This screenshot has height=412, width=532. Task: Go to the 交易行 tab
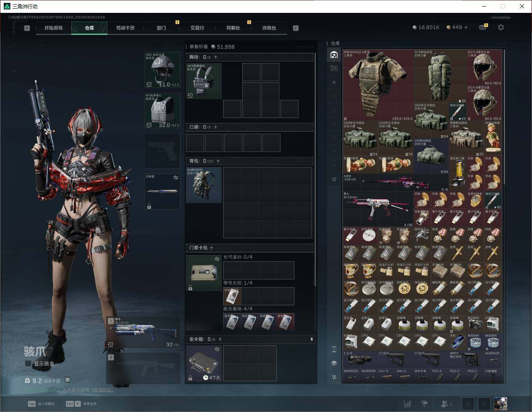(197, 28)
